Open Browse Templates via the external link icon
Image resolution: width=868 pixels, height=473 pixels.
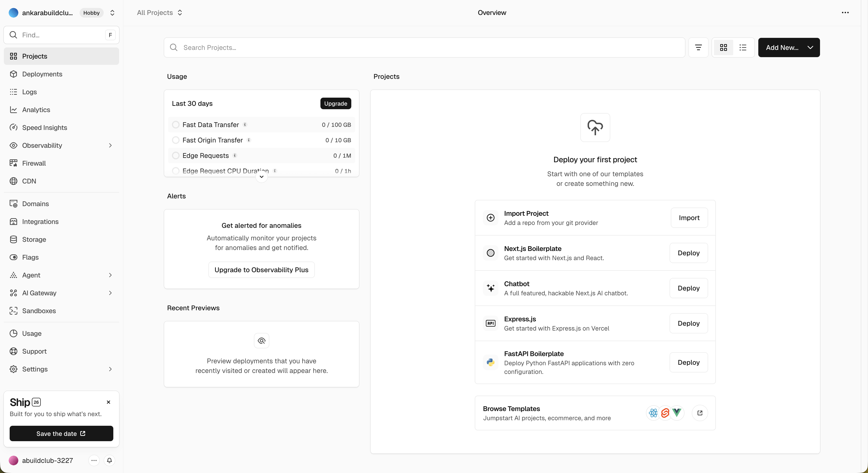pyautogui.click(x=700, y=413)
